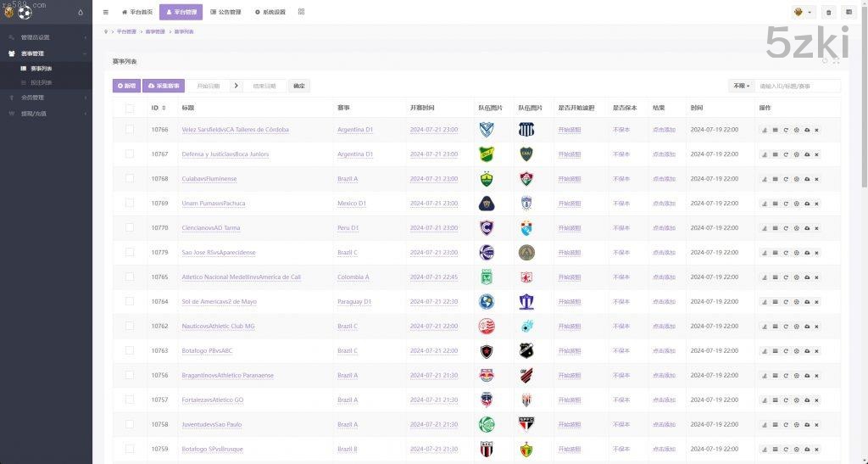868x464 pixels.
Task: Click the Velez Sarsfield team logo image
Action: tap(487, 130)
